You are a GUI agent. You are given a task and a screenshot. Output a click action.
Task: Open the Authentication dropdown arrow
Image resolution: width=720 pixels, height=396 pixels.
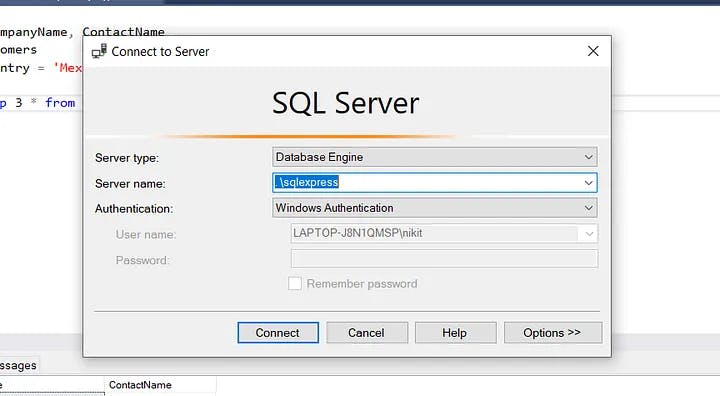[x=588, y=208]
